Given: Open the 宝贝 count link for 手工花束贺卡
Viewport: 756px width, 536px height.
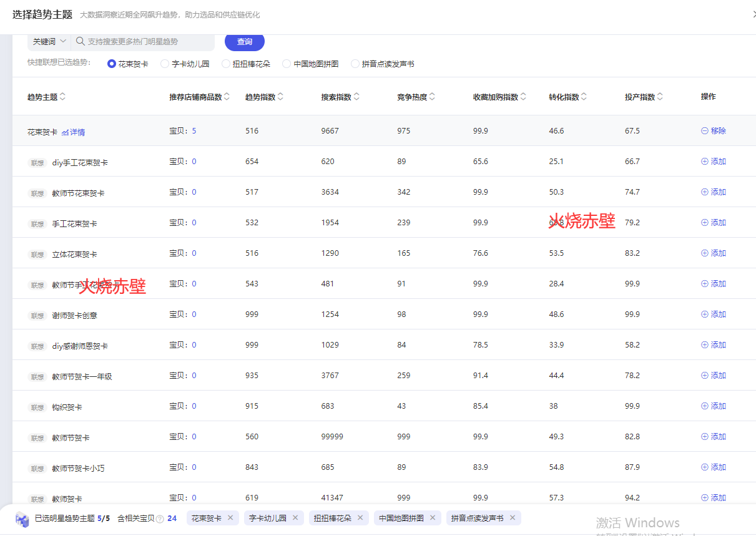Looking at the screenshot, I should (x=194, y=223).
